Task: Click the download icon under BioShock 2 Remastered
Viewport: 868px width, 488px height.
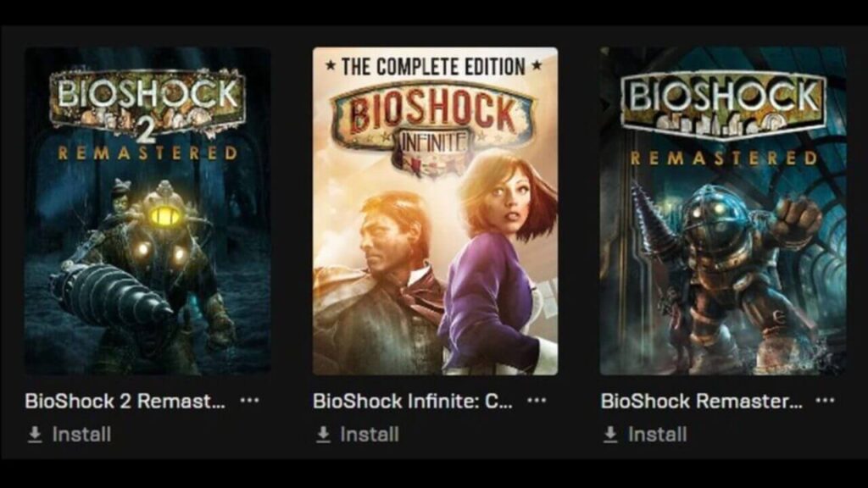Action: tap(35, 435)
